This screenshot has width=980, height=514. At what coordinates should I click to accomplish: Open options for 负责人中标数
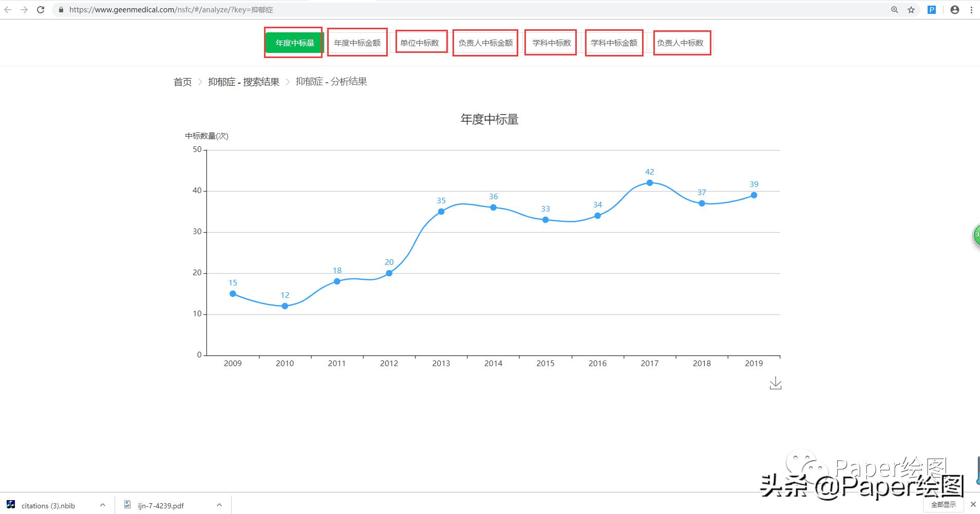(682, 43)
